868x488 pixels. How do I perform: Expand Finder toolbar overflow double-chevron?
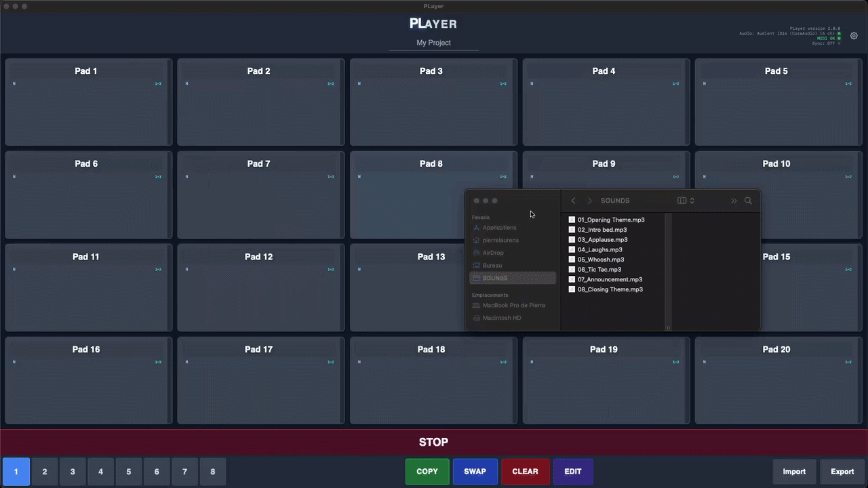tap(734, 201)
